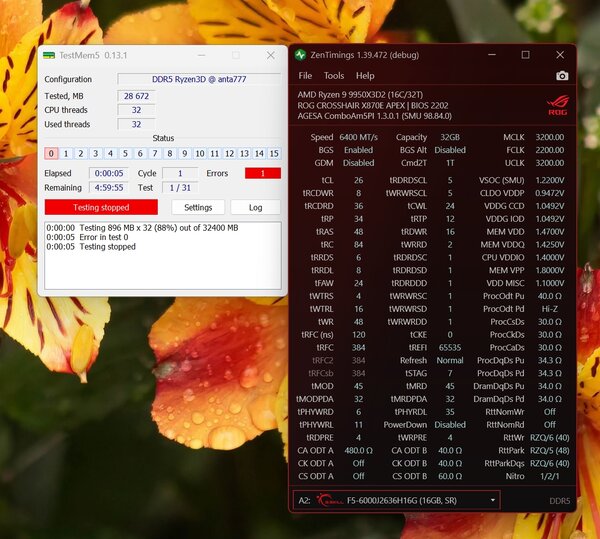
Task: Click the CA ODT A value 480.0 Ω
Action: (359, 451)
